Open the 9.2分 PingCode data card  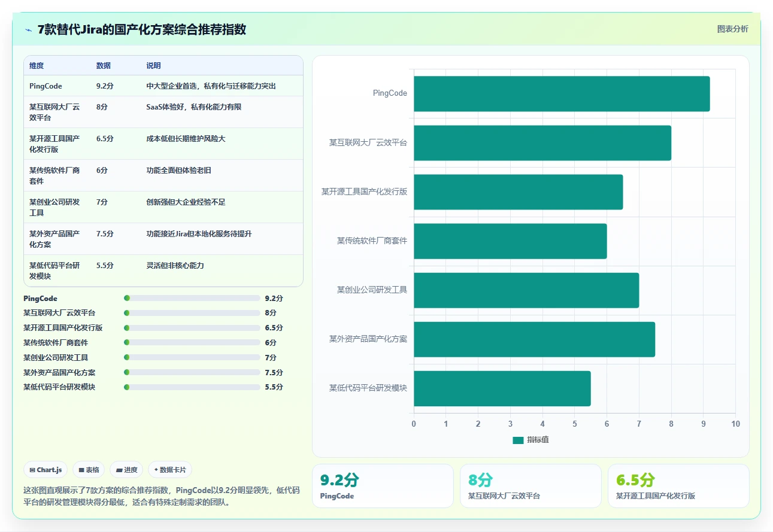tap(383, 486)
